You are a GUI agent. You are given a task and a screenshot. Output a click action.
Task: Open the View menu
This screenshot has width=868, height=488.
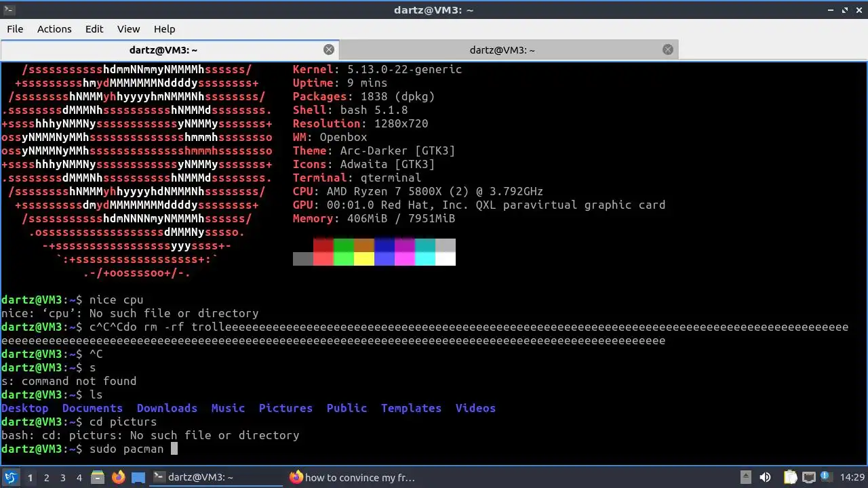tap(128, 29)
